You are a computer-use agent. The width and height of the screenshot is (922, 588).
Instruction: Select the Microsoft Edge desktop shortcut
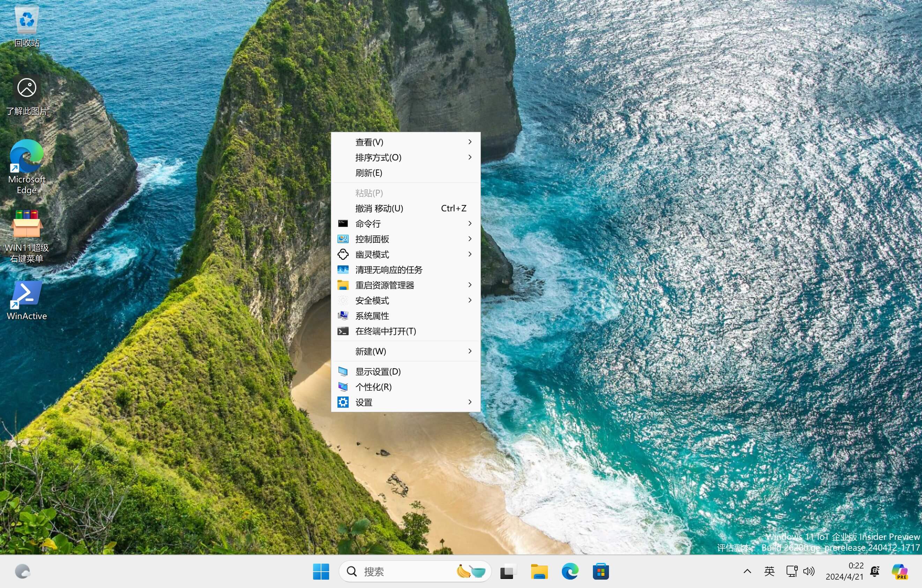coord(27,167)
